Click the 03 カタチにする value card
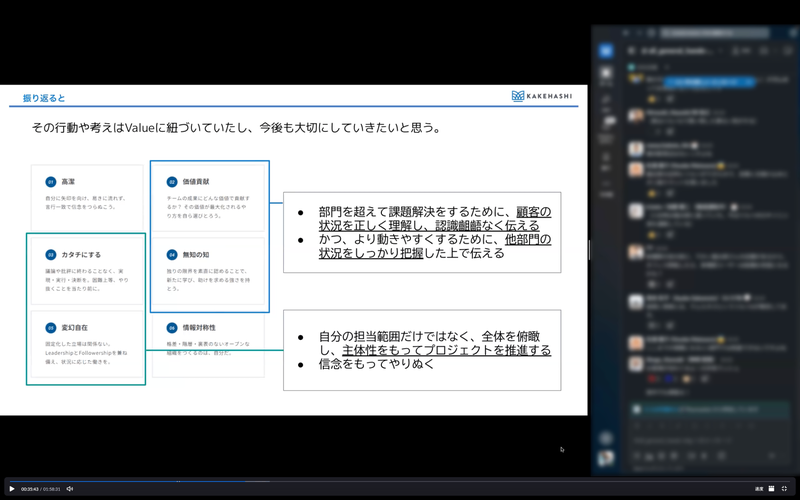800x500 pixels. pyautogui.click(x=87, y=271)
